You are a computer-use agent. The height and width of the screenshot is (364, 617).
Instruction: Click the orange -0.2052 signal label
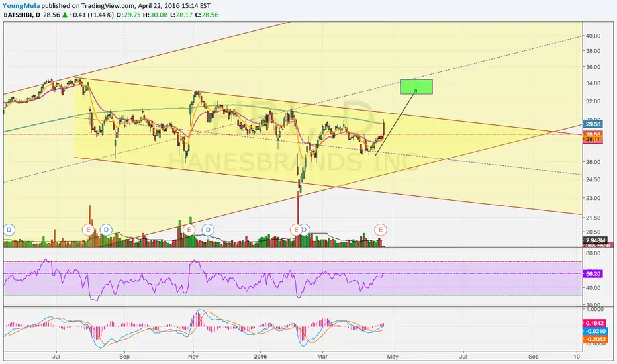click(595, 340)
